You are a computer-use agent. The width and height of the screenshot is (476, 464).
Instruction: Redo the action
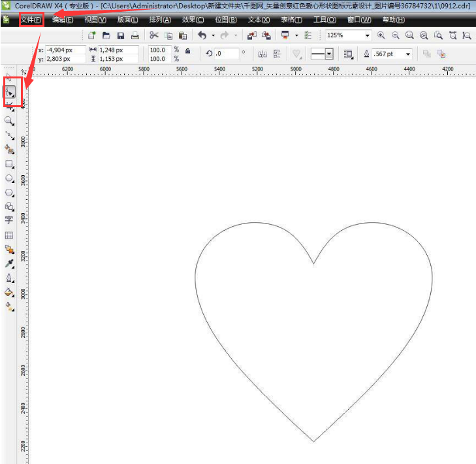coord(225,35)
